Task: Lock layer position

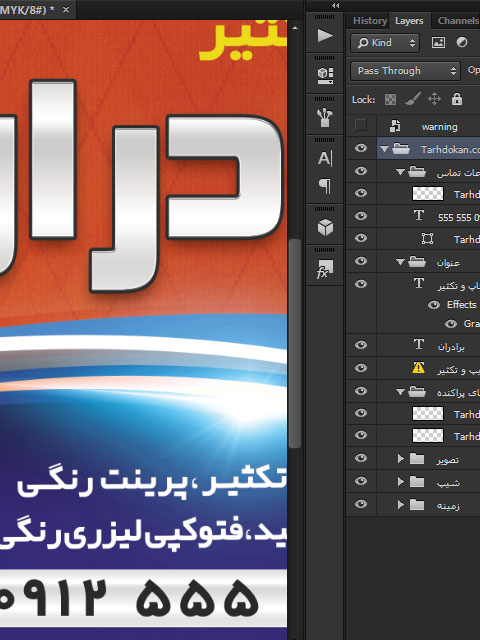Action: (435, 99)
